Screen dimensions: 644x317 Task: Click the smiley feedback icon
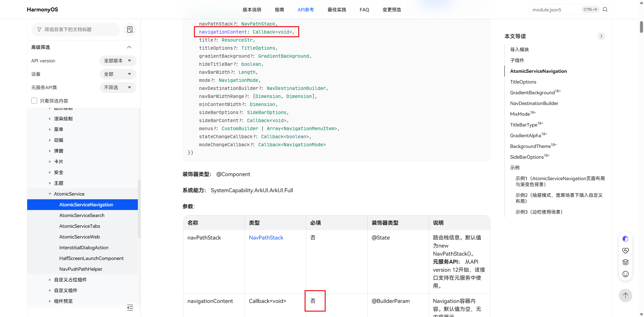pyautogui.click(x=626, y=274)
